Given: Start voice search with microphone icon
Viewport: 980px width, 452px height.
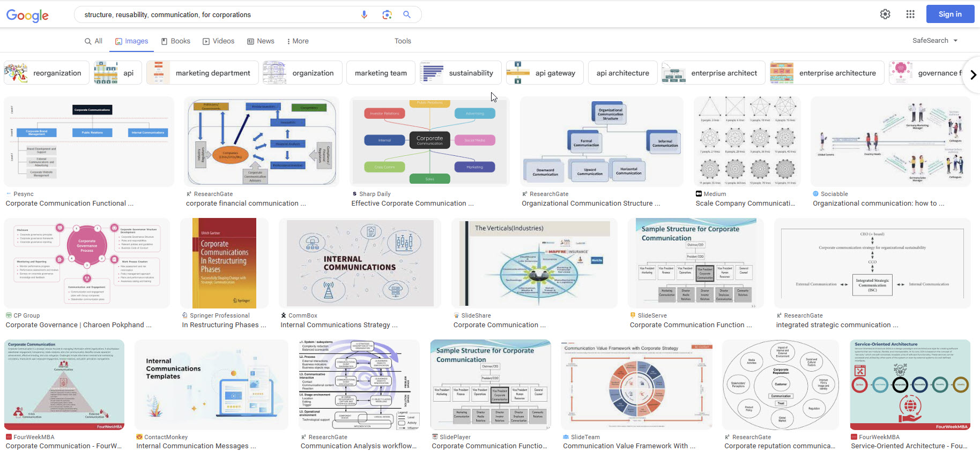Looking at the screenshot, I should pyautogui.click(x=364, y=14).
